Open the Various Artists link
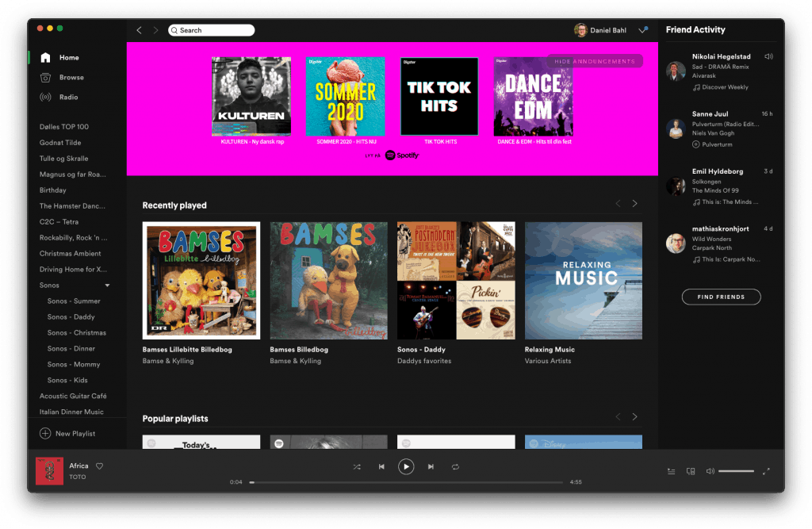The width and height of the screenshot is (812, 529). [548, 361]
